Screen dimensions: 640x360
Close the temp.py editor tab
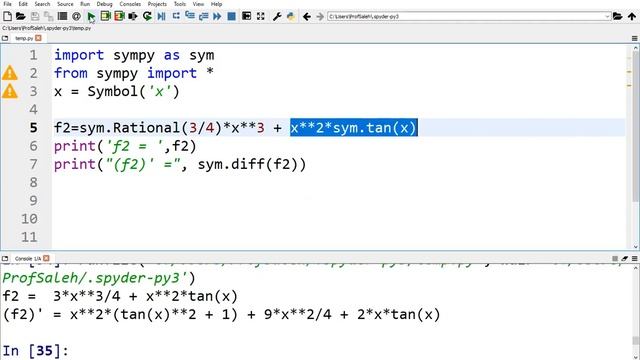[38, 38]
